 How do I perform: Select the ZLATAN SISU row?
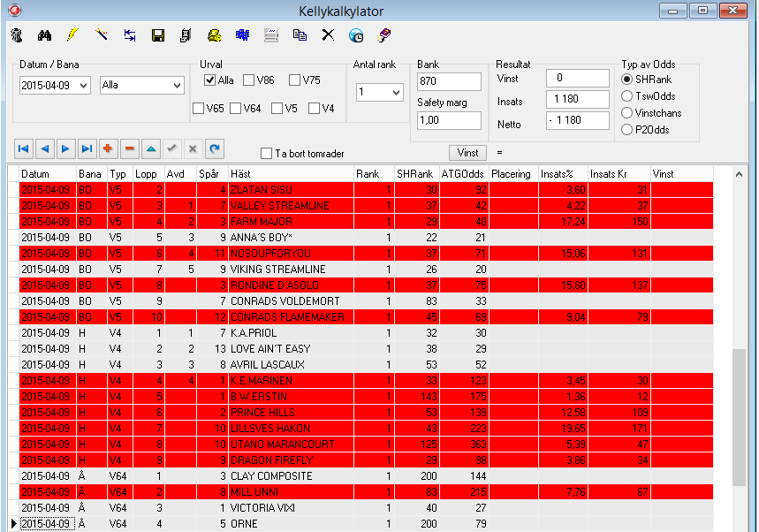click(367, 190)
